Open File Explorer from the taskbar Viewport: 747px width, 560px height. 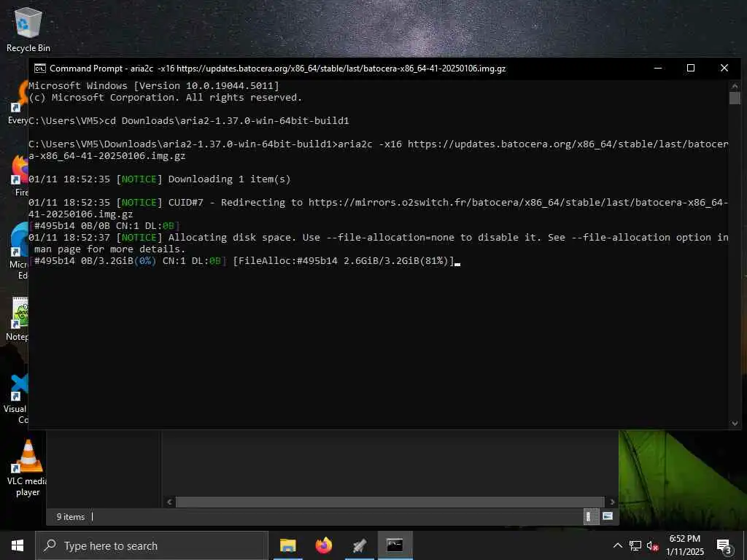[287, 545]
